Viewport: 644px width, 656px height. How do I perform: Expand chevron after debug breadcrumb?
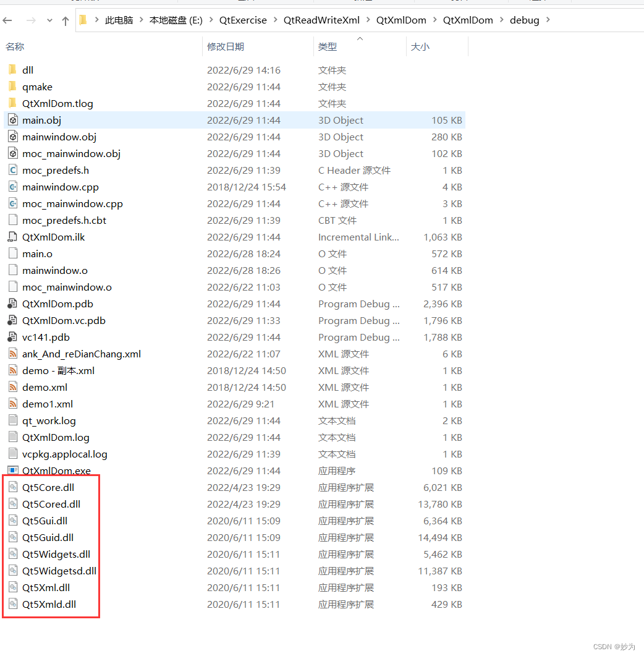point(548,20)
